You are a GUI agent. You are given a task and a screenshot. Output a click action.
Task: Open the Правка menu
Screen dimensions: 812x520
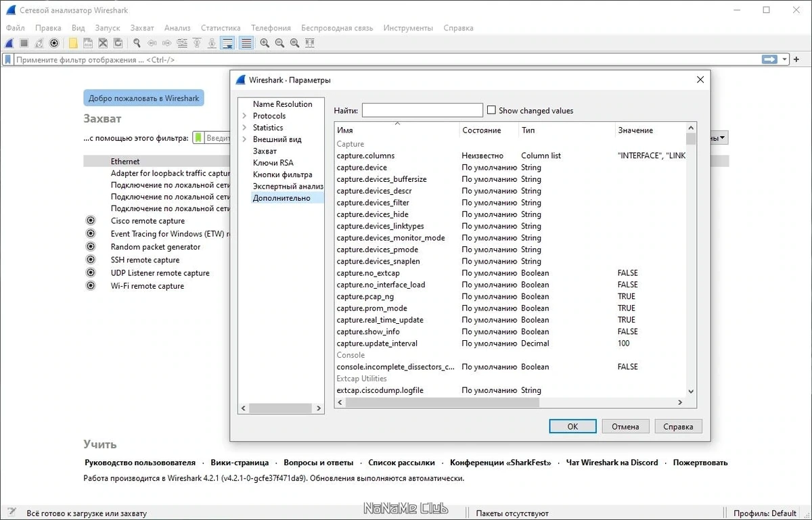pos(48,28)
